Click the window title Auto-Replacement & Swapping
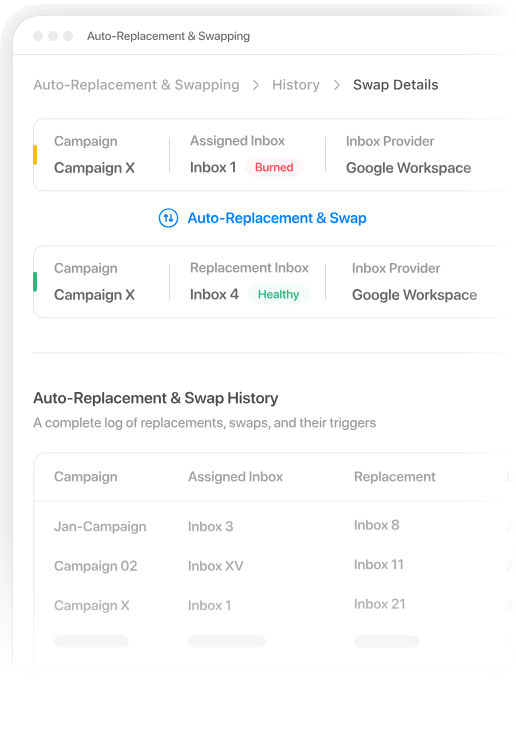Viewport: 516px width, 750px height. click(168, 36)
